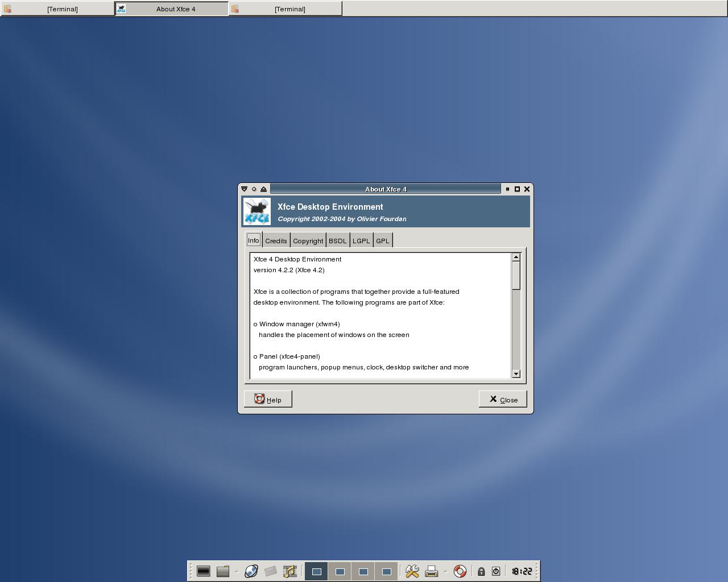The height and width of the screenshot is (582, 728).
Task: Minimize the About Xfce 4 dialog
Action: (507, 189)
